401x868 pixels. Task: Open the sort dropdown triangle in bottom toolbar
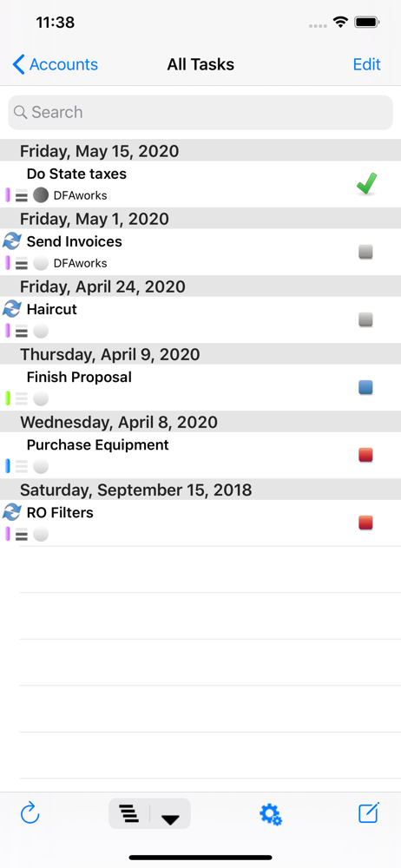pos(170,819)
